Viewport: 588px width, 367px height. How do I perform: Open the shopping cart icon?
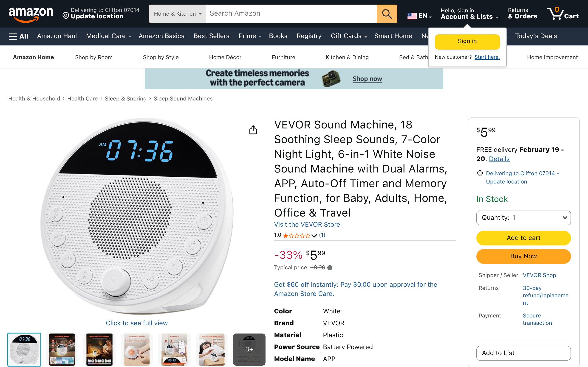click(x=562, y=14)
